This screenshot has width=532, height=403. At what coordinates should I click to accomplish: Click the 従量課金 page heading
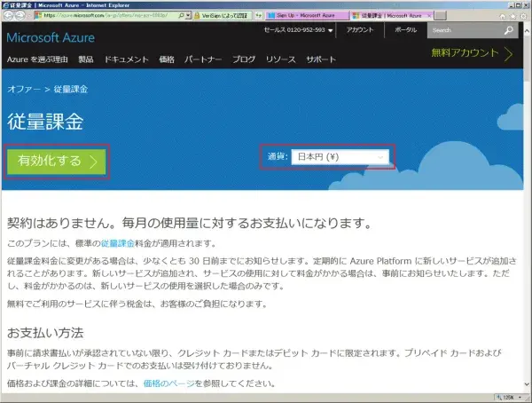[x=45, y=122]
